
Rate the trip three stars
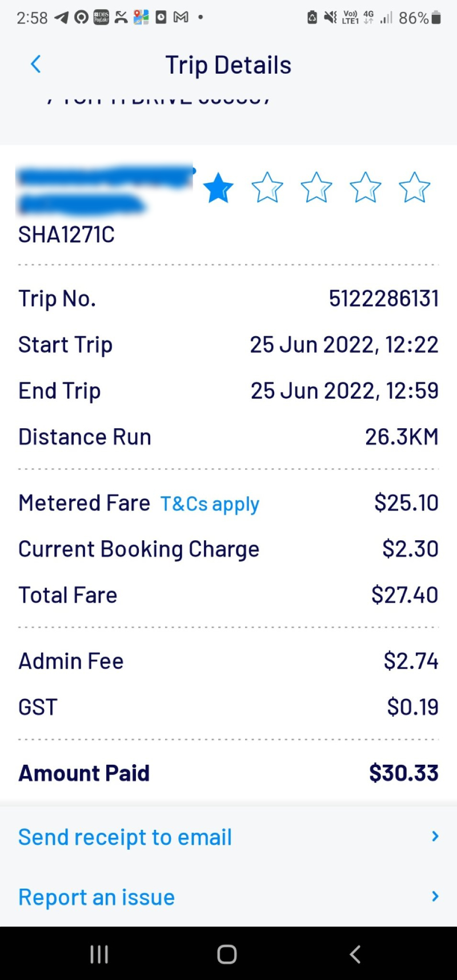tap(316, 188)
